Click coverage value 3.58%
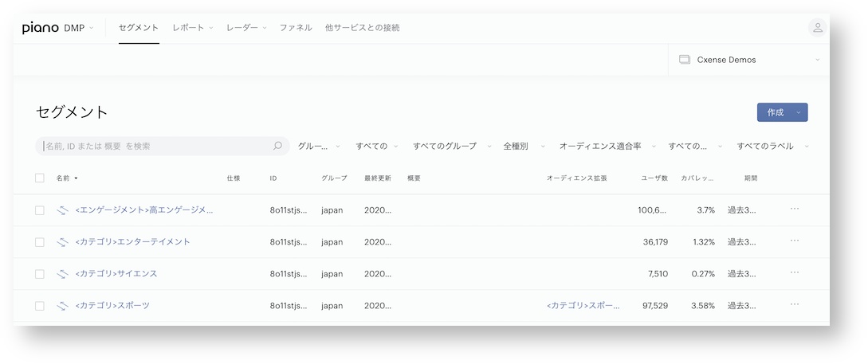 701,305
